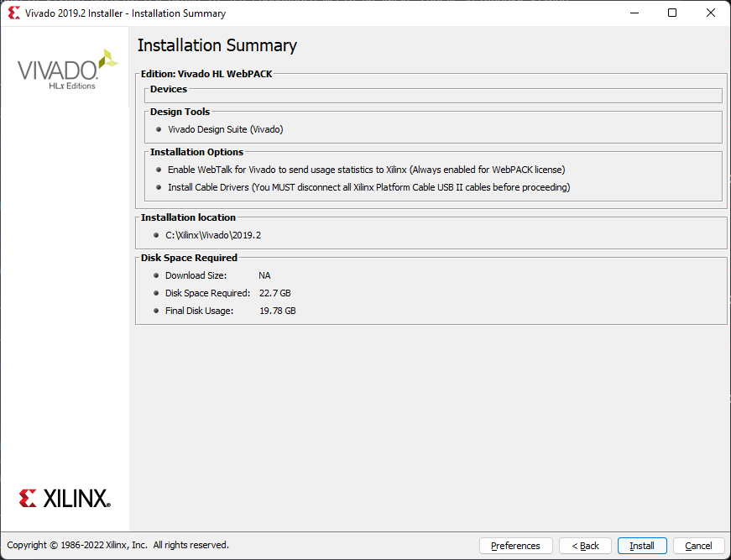
Task: Click the C:\Xilinx\Vivado\2019.2 install path
Action: point(213,235)
